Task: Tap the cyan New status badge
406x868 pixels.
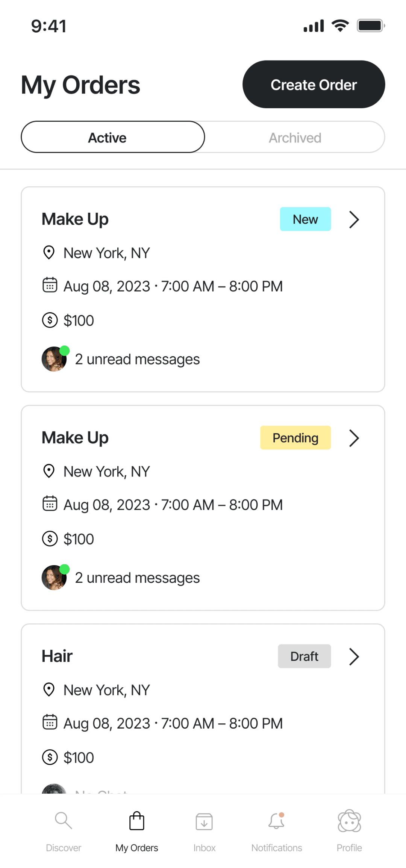Action: (x=305, y=219)
